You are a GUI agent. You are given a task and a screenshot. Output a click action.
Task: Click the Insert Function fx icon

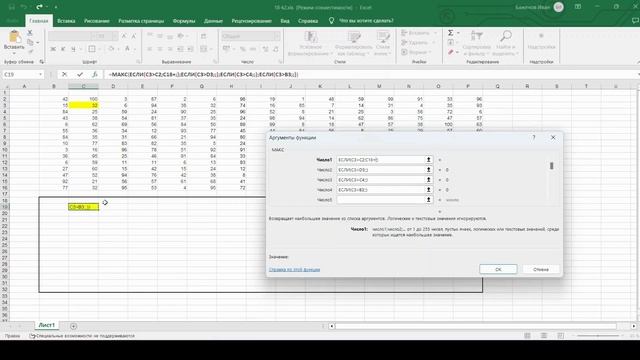[95, 74]
